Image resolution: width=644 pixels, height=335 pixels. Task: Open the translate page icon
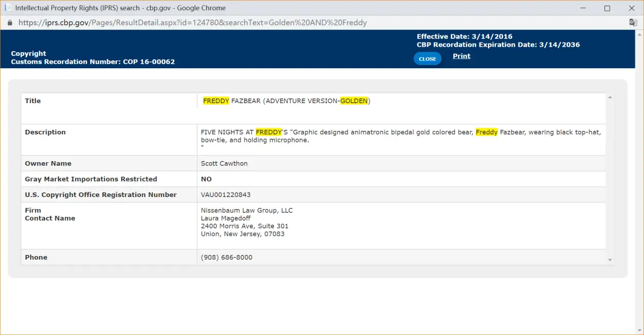point(633,23)
